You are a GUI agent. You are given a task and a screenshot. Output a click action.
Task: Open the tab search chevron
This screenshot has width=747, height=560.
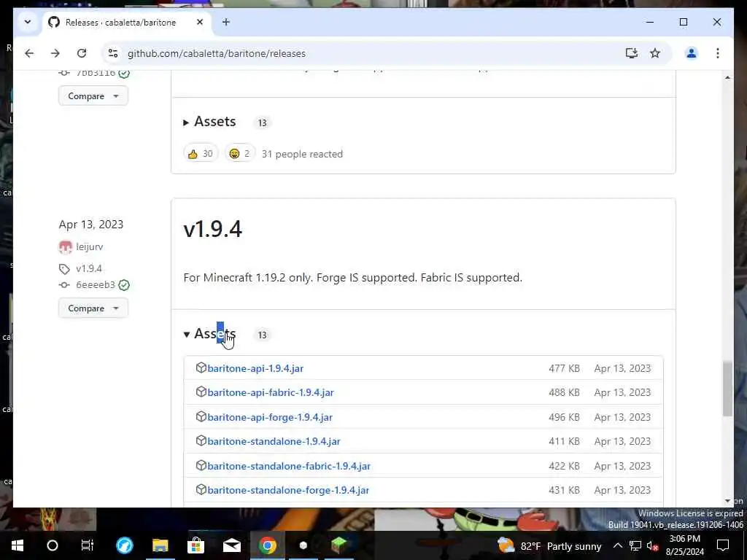point(28,22)
